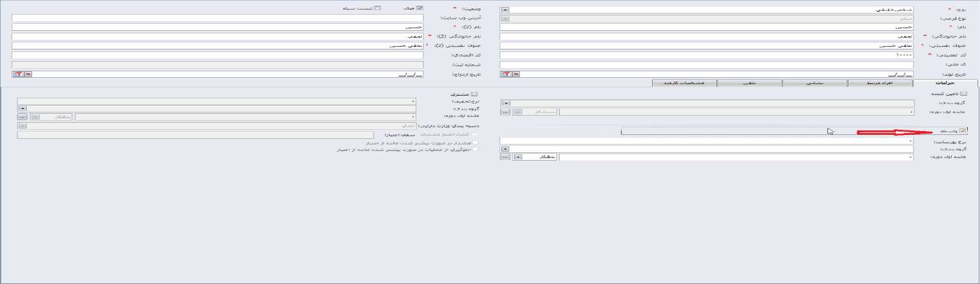980x284 pixels.
Task: Open the calendar picker for تاریخ تولد
Action: 506,75
